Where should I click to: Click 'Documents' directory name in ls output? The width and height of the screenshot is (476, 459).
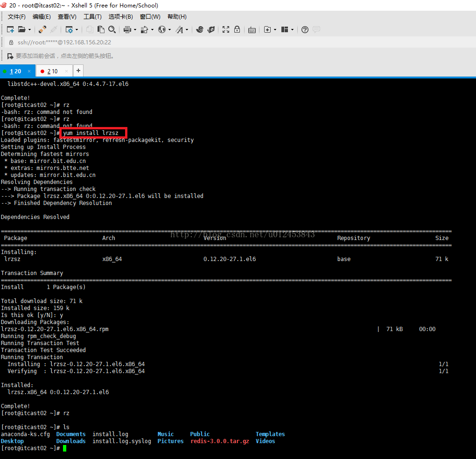coord(71,434)
